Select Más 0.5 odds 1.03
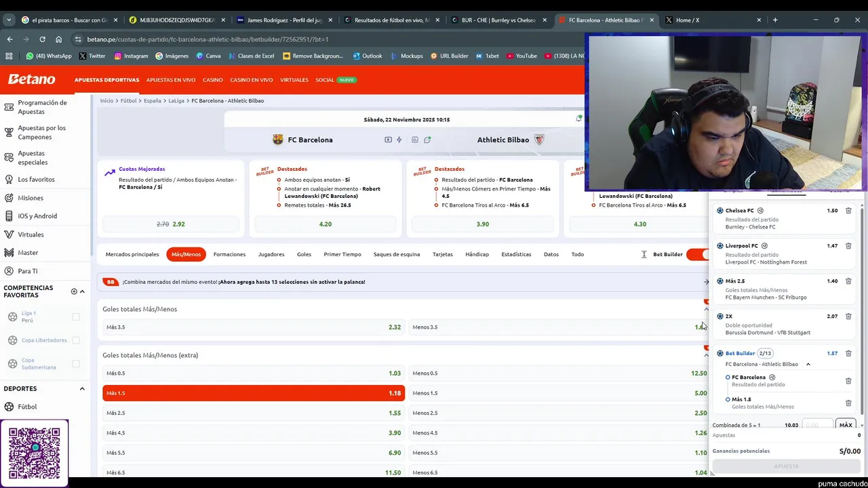 click(254, 373)
